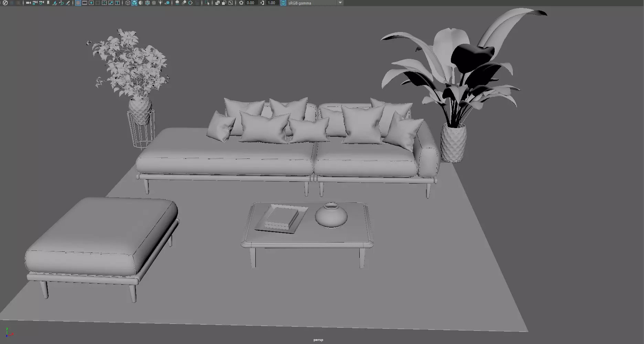
Task: Click the Use All Lights bulb
Action: [x=160, y=3]
